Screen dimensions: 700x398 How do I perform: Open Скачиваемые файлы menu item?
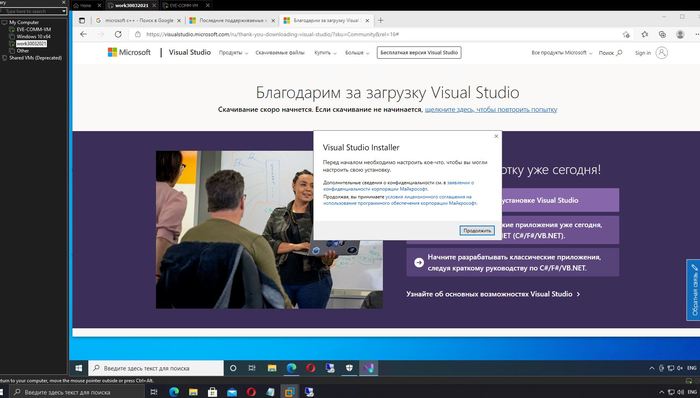coord(280,53)
